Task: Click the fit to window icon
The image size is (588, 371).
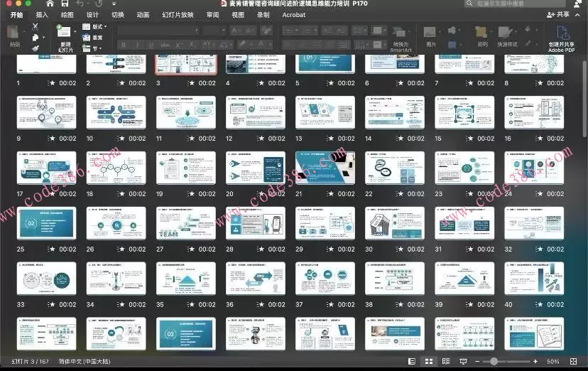Action: [573, 361]
